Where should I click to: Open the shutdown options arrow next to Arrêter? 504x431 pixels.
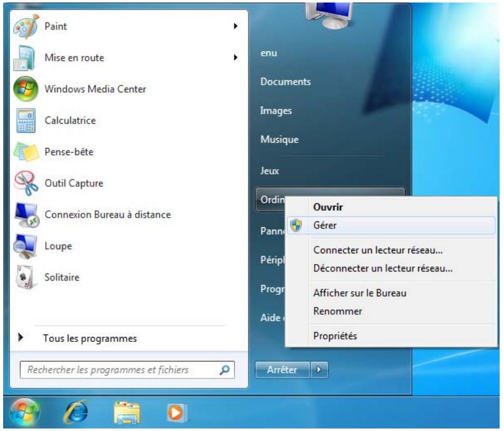319,370
